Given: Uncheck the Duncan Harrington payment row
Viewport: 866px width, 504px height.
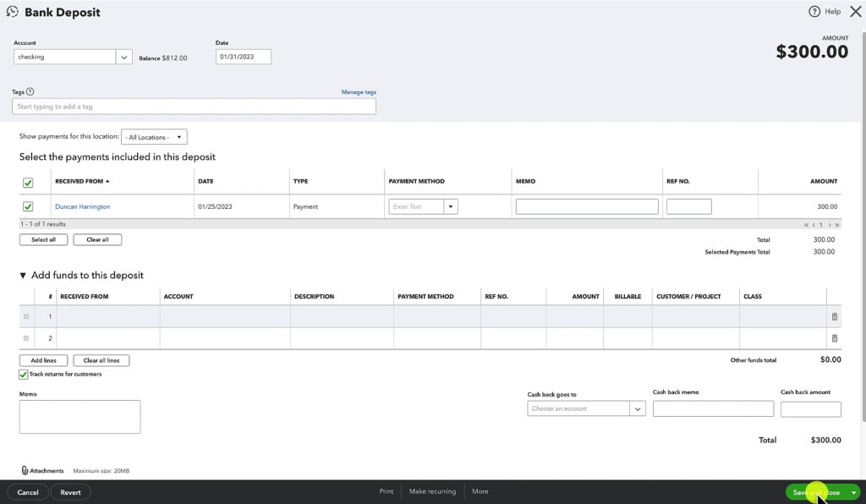Looking at the screenshot, I should click(29, 205).
